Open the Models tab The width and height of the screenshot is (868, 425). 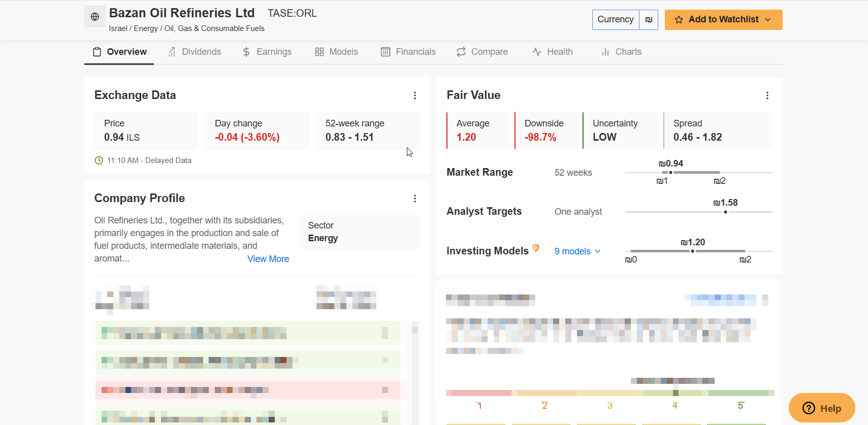click(x=337, y=52)
